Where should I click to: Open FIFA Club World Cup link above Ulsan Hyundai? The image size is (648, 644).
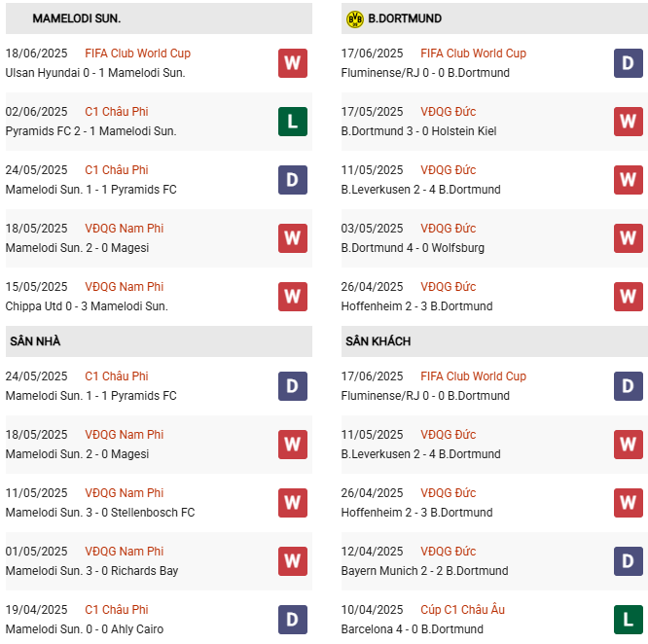point(137,54)
